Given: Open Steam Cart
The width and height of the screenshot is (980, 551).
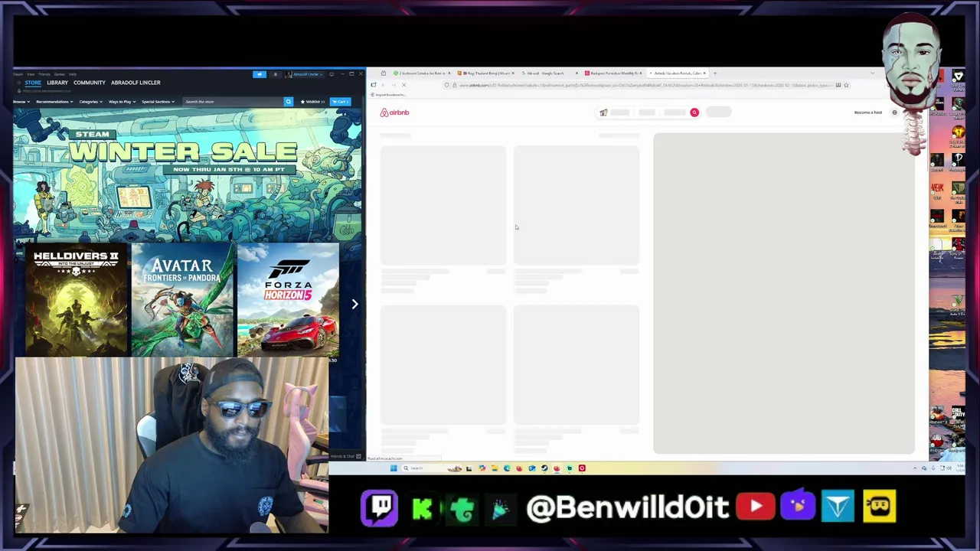Looking at the screenshot, I should point(340,102).
